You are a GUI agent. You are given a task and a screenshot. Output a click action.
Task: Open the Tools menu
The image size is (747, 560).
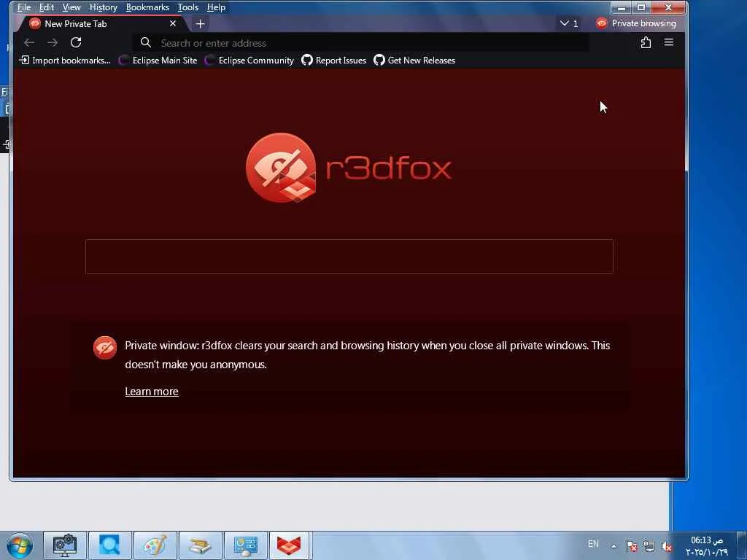(x=187, y=7)
